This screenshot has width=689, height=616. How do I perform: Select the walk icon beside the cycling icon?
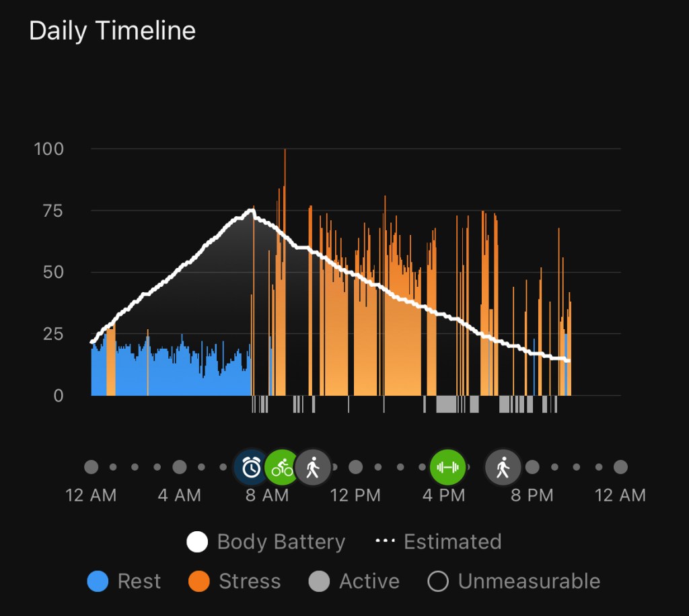click(x=313, y=467)
